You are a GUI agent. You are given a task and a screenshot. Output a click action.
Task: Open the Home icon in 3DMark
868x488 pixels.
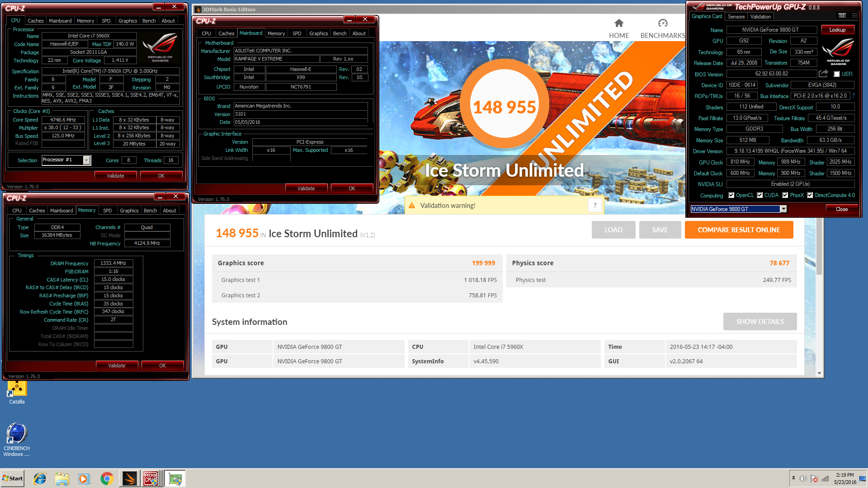619,23
